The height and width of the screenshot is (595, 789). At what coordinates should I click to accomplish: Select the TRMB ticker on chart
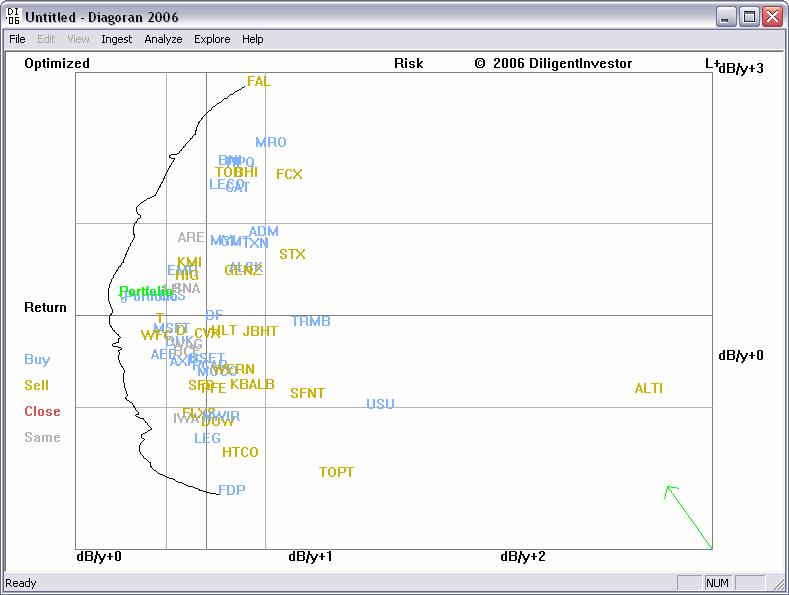click(311, 322)
